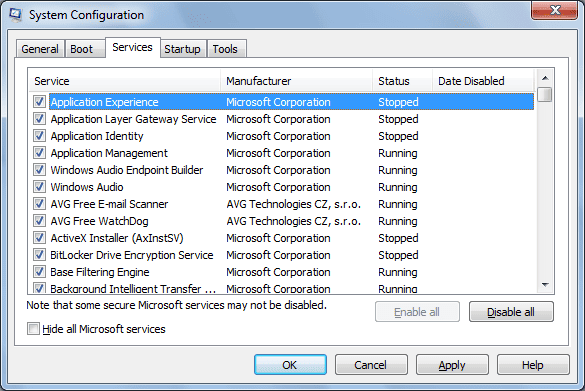Toggle the ActiveX Installer (AxInstSV) checkbox

click(x=39, y=238)
